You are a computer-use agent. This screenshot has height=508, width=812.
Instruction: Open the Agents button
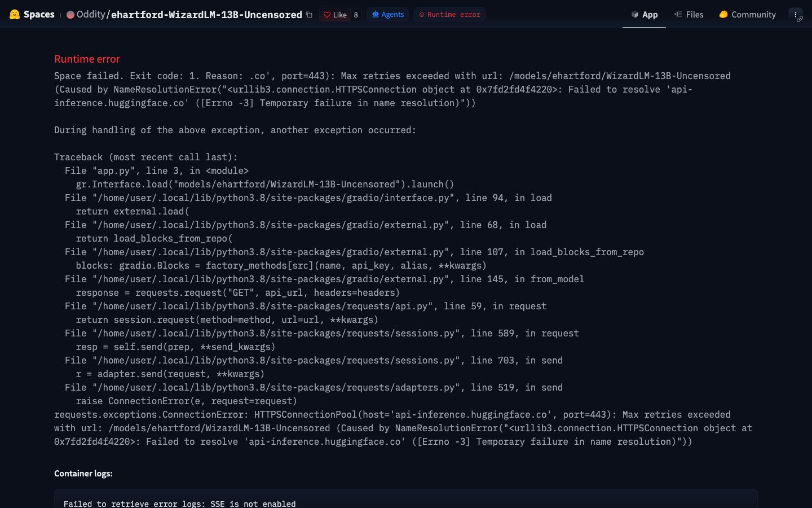coord(388,15)
